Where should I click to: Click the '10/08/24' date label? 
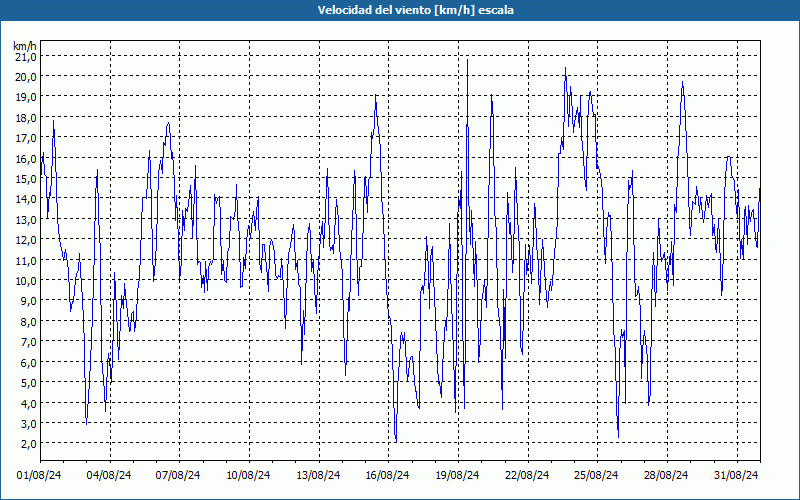(x=248, y=476)
